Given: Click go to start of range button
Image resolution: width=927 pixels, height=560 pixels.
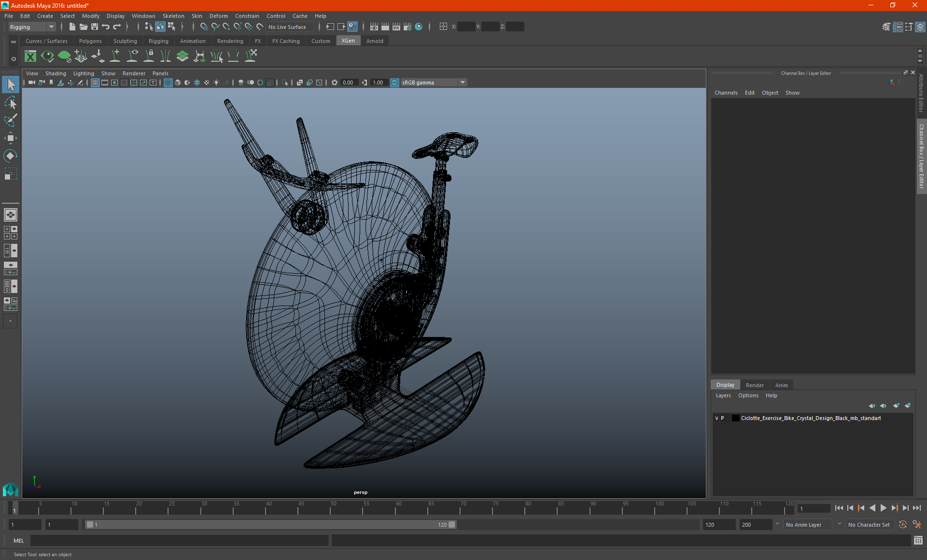Looking at the screenshot, I should click(839, 508).
